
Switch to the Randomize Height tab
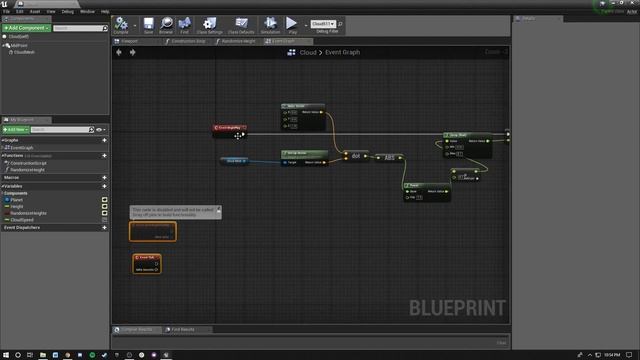(x=238, y=41)
